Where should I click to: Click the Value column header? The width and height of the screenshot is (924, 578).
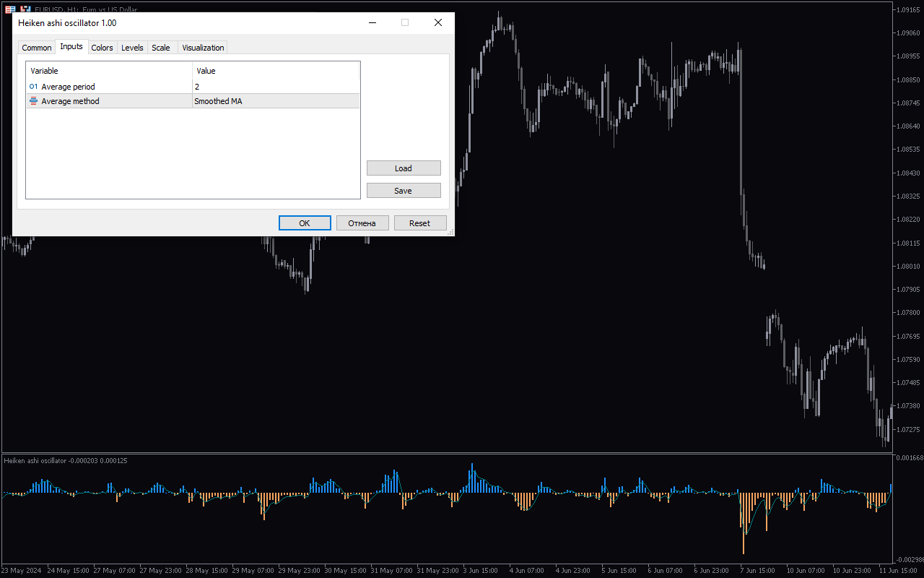(276, 71)
